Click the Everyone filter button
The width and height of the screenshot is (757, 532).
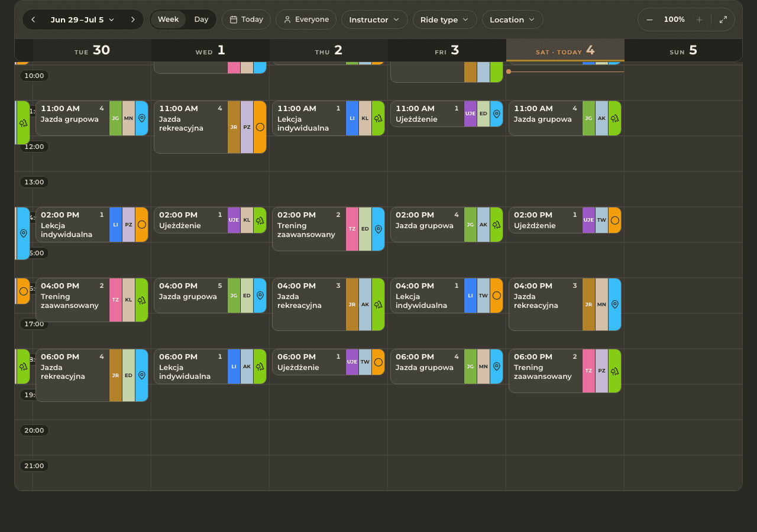point(306,20)
